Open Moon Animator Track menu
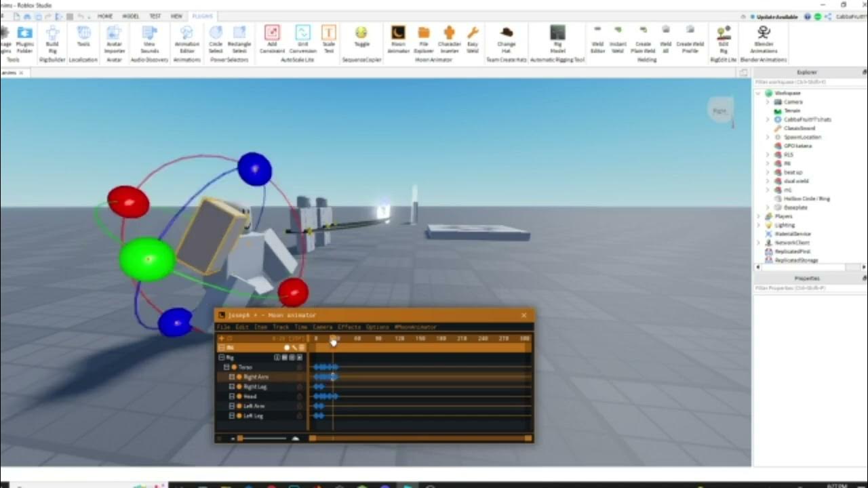This screenshot has width=868, height=488. (281, 327)
